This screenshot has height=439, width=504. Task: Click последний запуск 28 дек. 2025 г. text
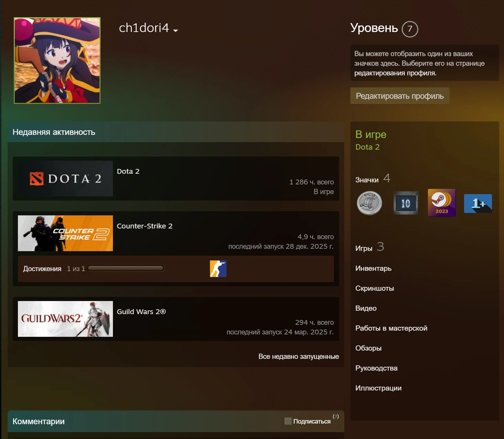(281, 246)
